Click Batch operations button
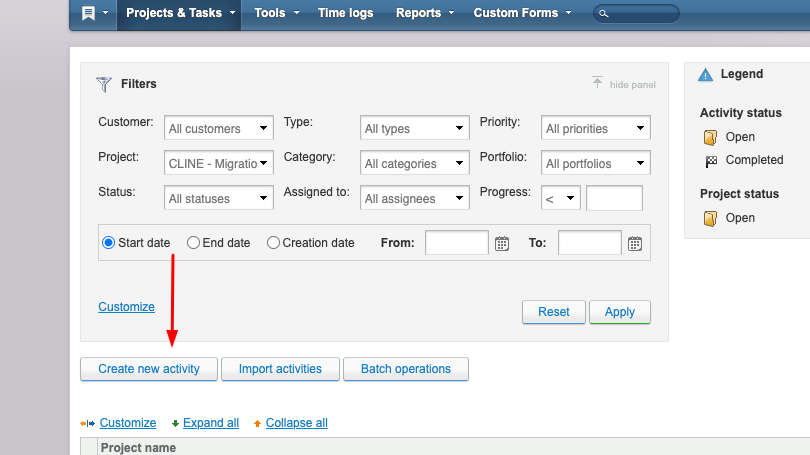This screenshot has height=455, width=810. [406, 369]
